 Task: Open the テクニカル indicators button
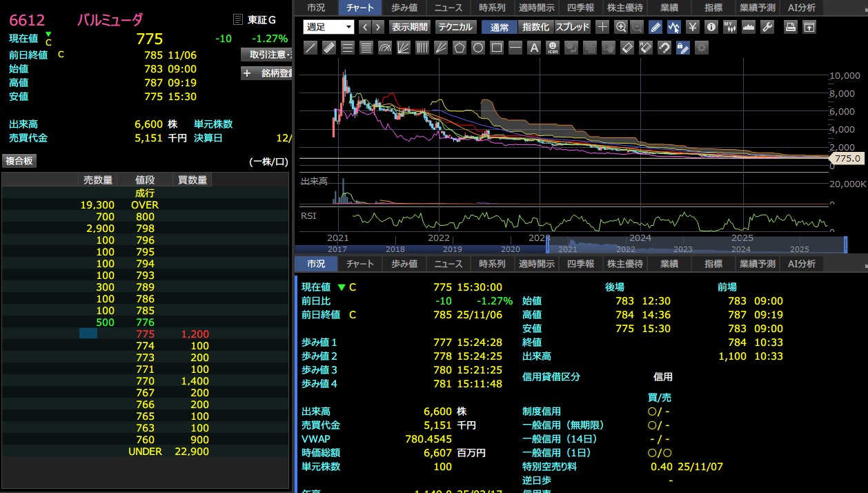455,27
